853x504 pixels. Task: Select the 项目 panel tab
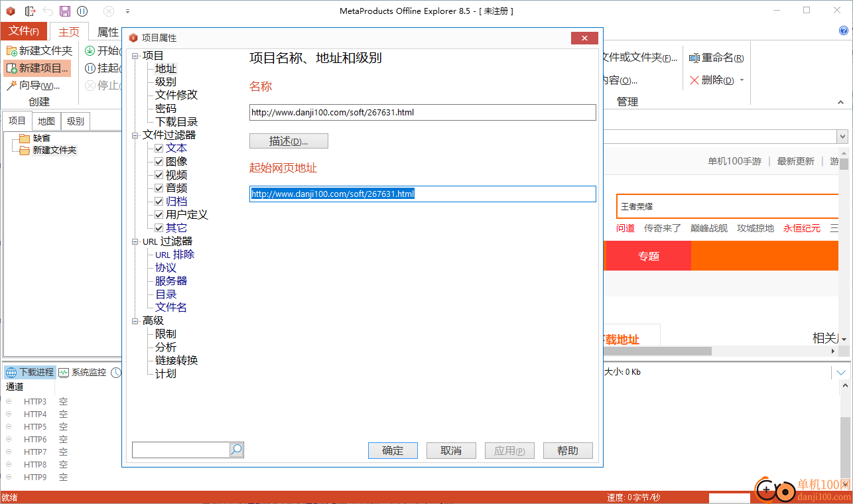tap(17, 121)
